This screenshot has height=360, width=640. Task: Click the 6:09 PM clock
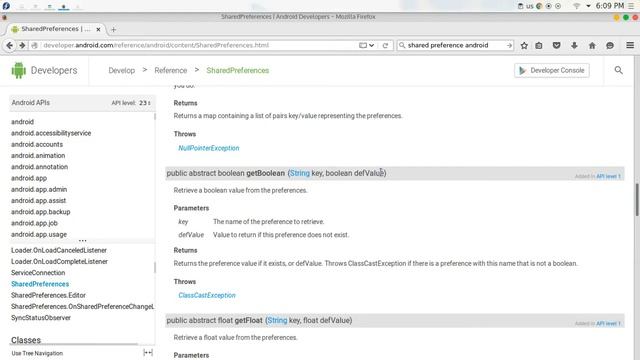point(610,6)
